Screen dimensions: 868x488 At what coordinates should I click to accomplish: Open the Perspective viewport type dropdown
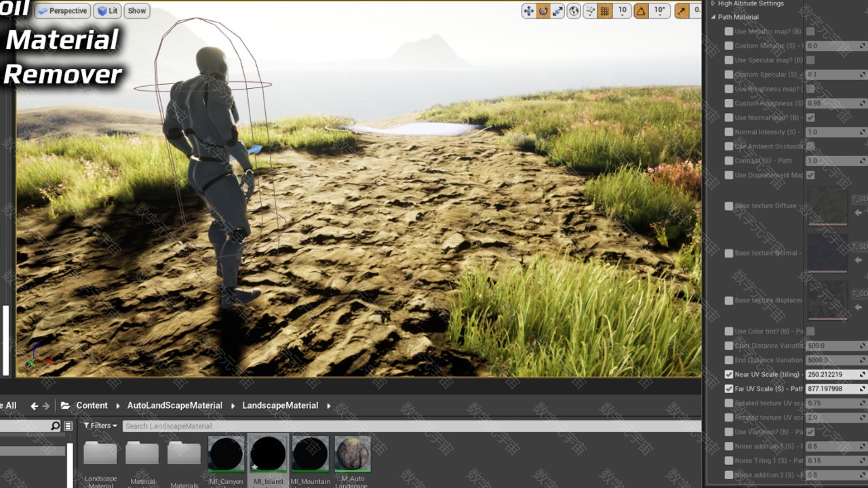pos(62,11)
